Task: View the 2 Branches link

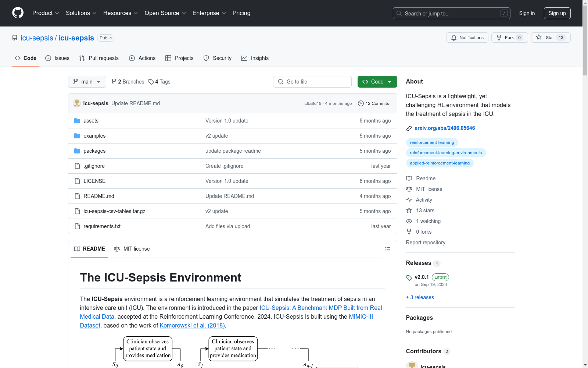Action: click(x=128, y=82)
